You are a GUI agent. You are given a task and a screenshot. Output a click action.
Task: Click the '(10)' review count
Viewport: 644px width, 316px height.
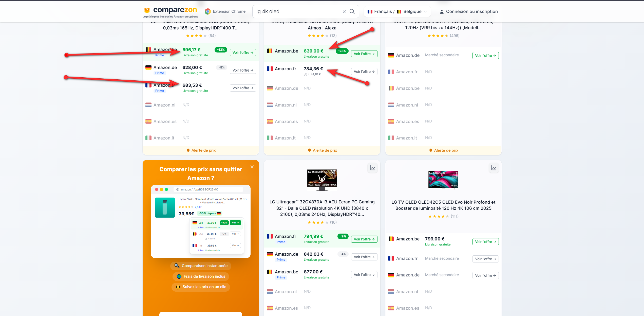pos(333,222)
